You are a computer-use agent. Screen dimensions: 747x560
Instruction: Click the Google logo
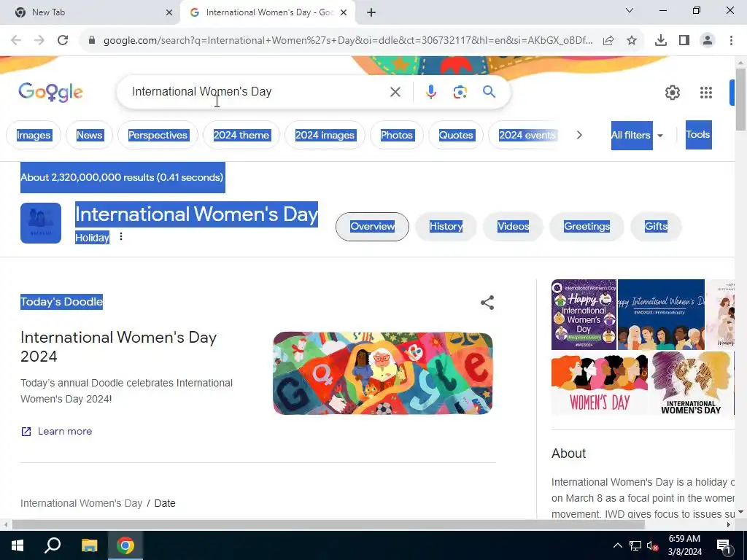(x=50, y=93)
